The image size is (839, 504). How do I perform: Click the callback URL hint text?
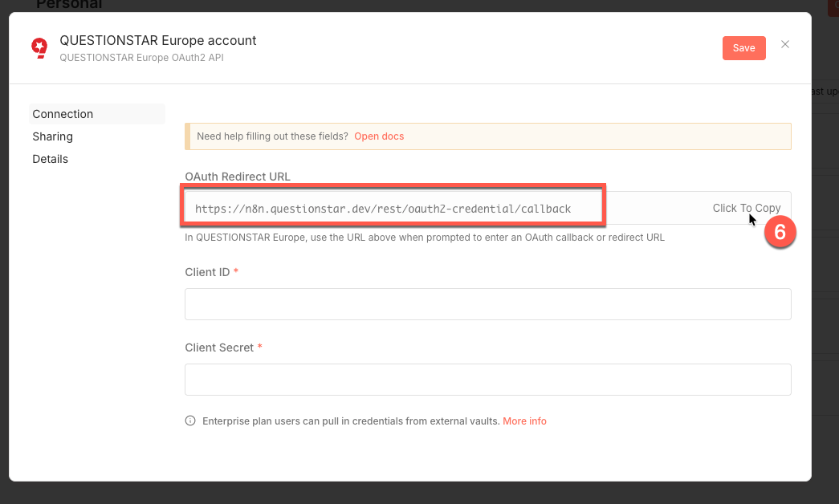tap(425, 238)
